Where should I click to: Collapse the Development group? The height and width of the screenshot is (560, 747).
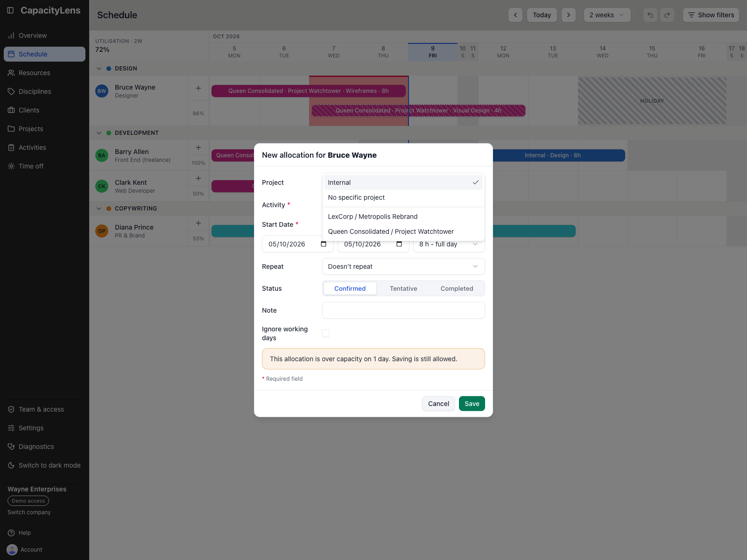(x=99, y=133)
